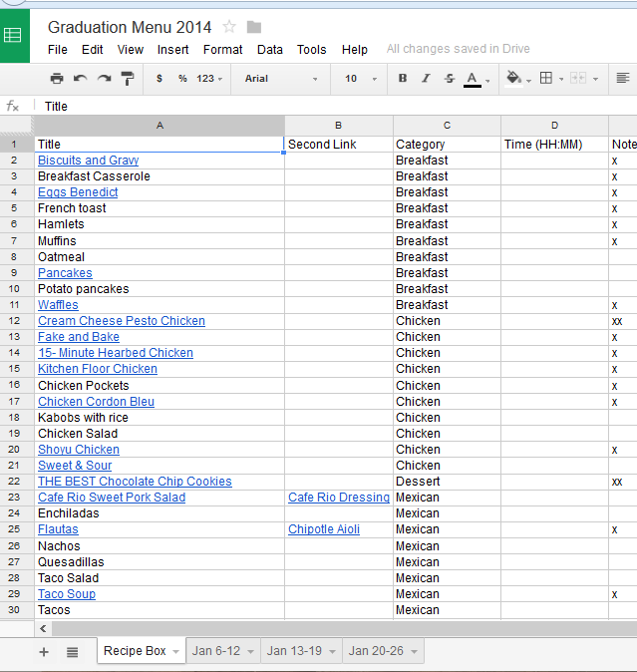Toggle bold formatting

[403, 79]
